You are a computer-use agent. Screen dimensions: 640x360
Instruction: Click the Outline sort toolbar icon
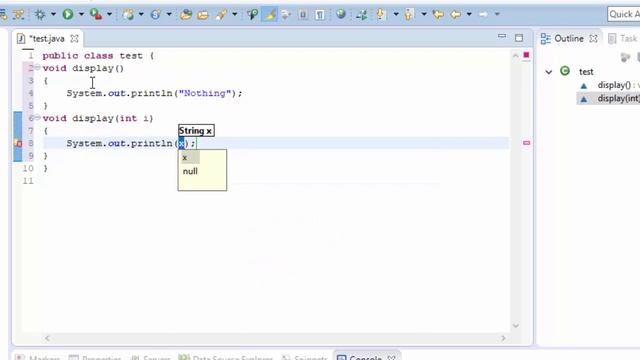625,58
